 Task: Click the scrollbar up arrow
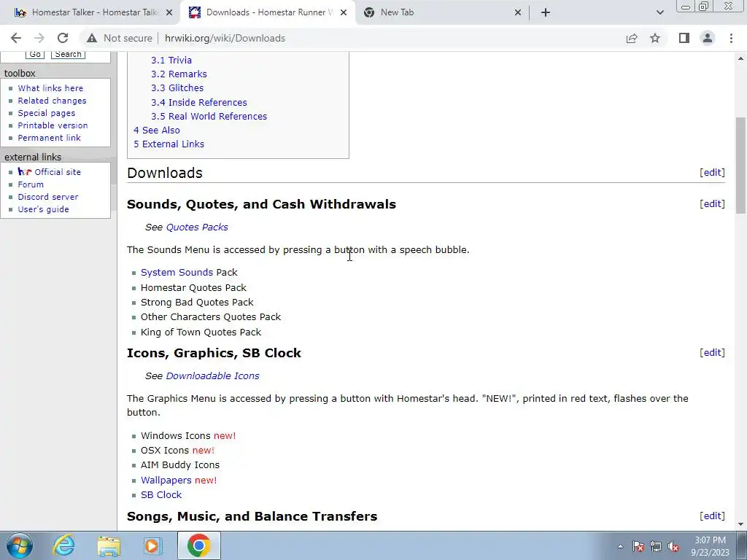pyautogui.click(x=740, y=58)
